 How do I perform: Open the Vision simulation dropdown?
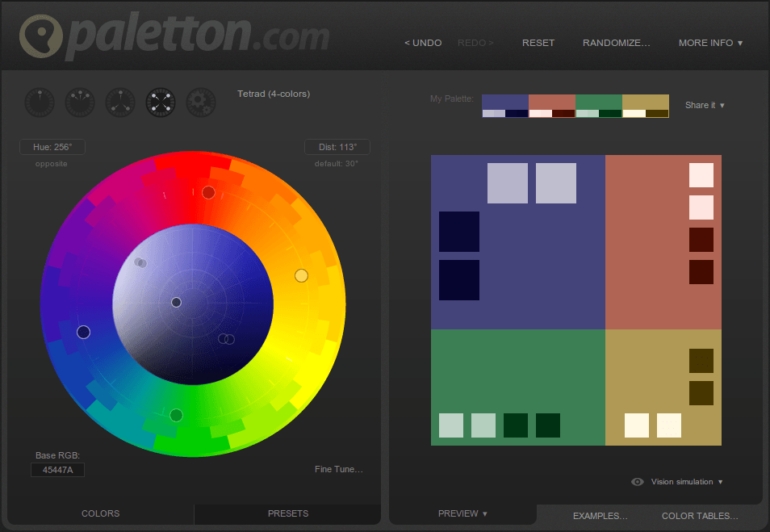point(687,482)
